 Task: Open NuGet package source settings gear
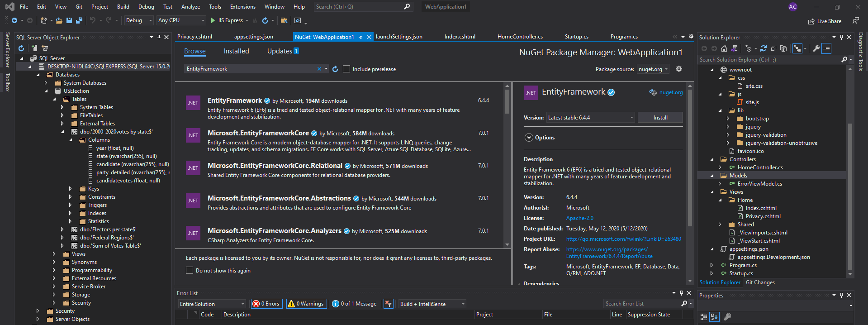click(x=679, y=69)
